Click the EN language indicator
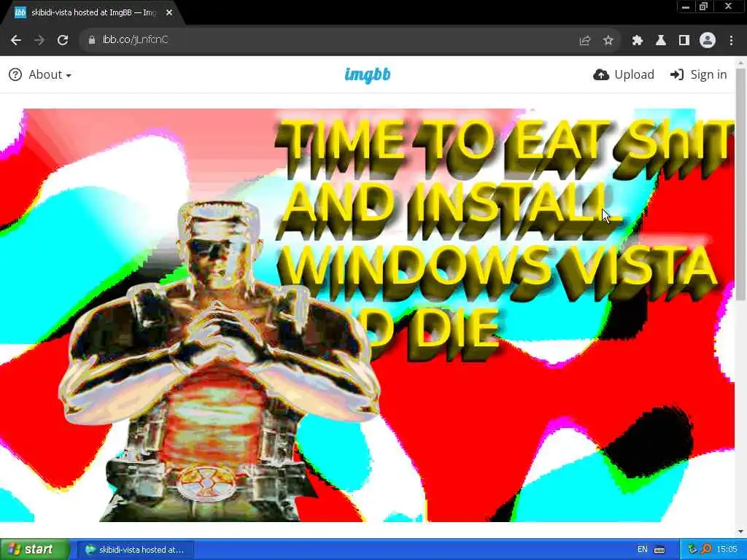The height and width of the screenshot is (560, 747). point(642,550)
